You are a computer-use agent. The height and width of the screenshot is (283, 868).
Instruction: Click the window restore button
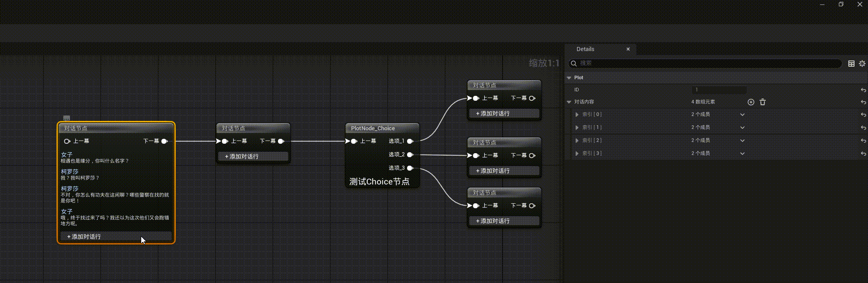tap(841, 4)
